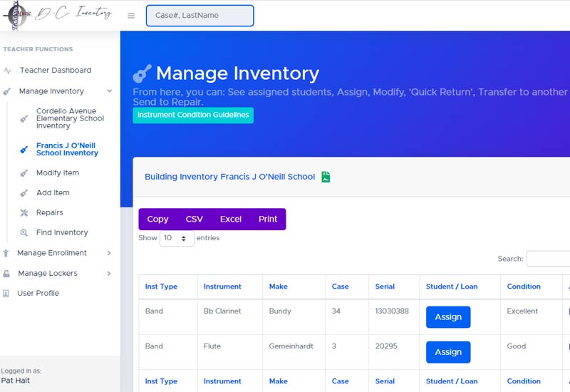Click the Pat Hait logged-in user name
Screen dimensions: 570x392
[15, 381]
